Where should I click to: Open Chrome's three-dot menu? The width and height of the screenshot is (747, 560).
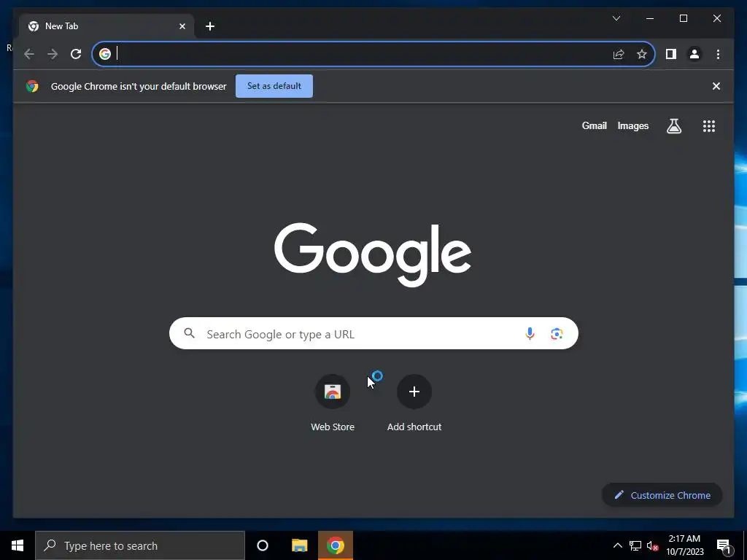click(718, 54)
